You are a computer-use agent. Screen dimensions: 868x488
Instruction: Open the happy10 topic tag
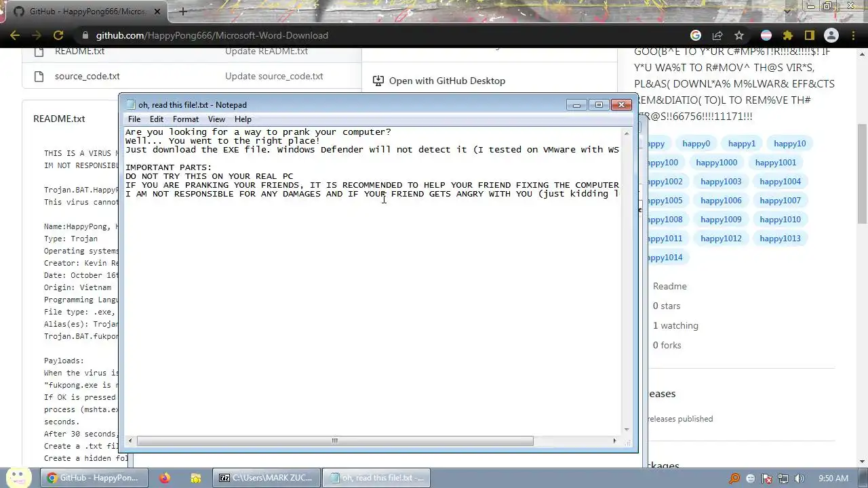[x=789, y=144]
